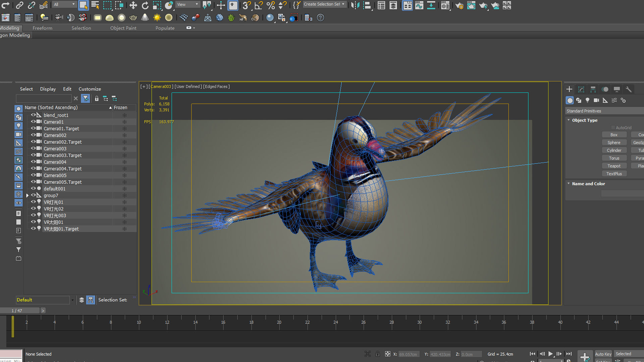Click the grass plant shelf icon
Image resolution: width=644 pixels, height=362 pixels.
click(231, 17)
